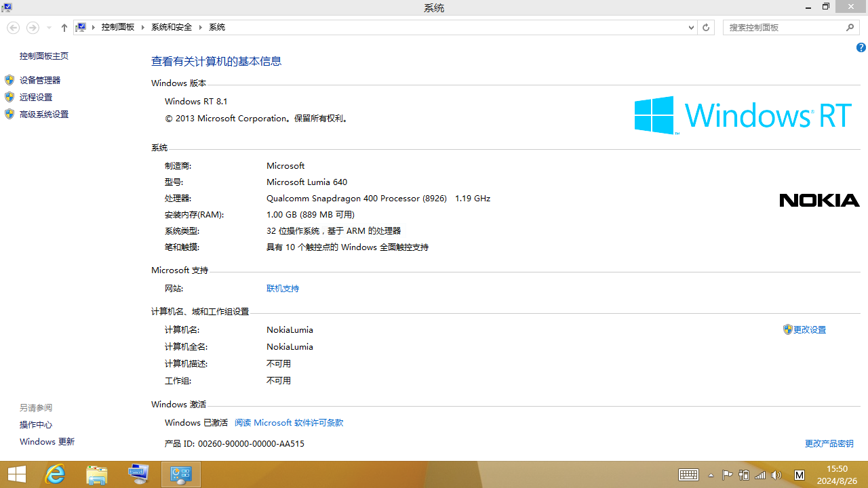This screenshot has width=868, height=488.
Task: Open 设备管理器 from the left sidebar
Action: tap(40, 80)
